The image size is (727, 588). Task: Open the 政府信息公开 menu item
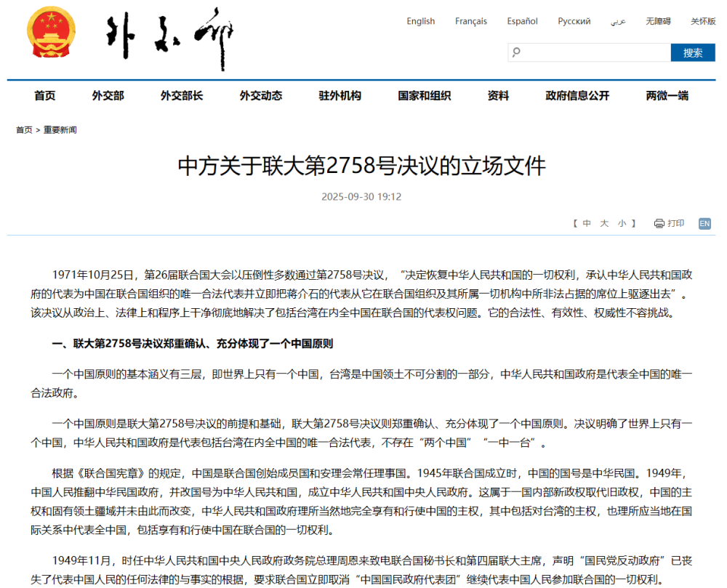point(577,95)
